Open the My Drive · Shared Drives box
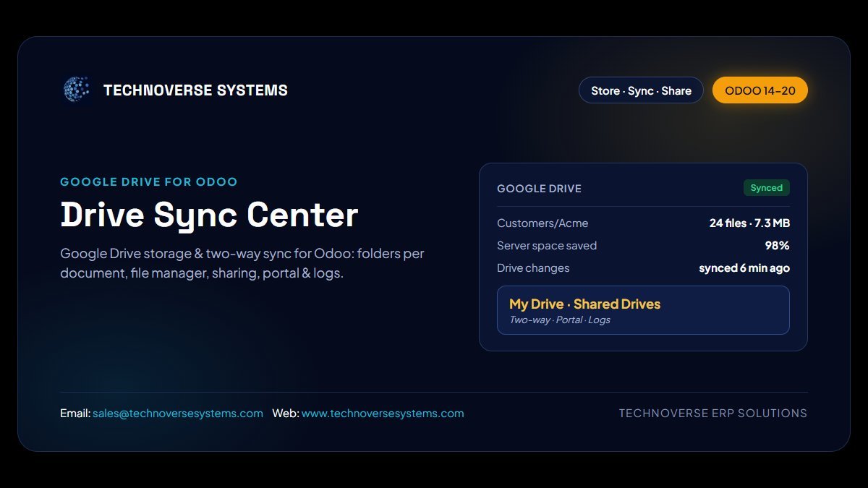Image resolution: width=868 pixels, height=488 pixels. pyautogui.click(x=643, y=310)
